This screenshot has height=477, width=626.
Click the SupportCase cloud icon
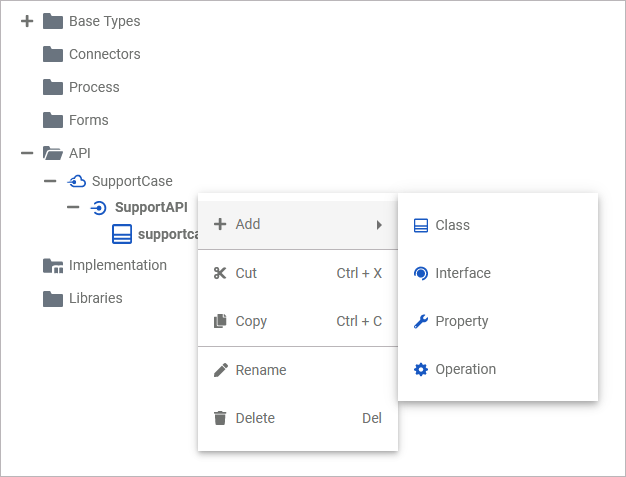click(x=76, y=181)
